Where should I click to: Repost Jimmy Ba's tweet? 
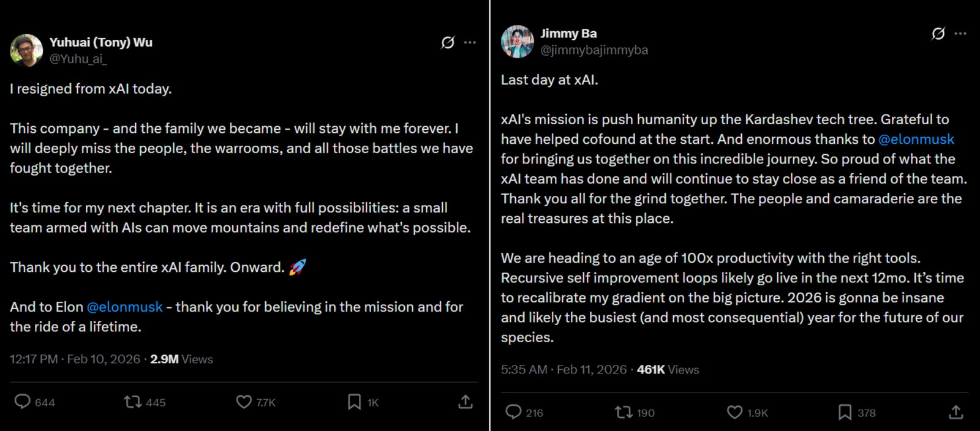pyautogui.click(x=624, y=413)
